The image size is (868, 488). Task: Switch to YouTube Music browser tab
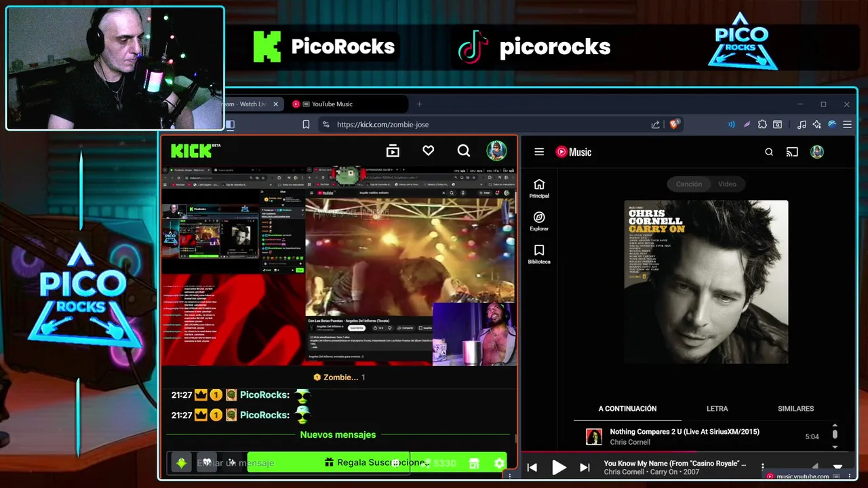[348, 104]
